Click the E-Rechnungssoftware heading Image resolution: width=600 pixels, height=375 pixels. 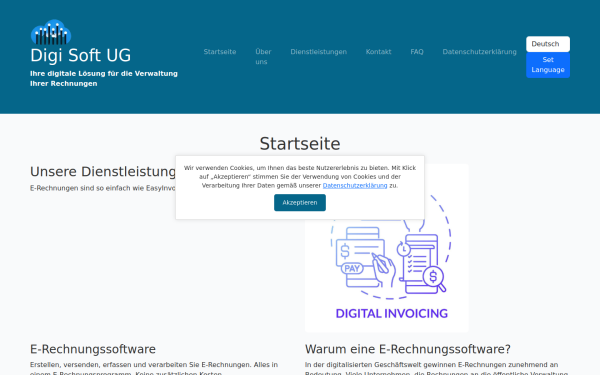click(93, 349)
